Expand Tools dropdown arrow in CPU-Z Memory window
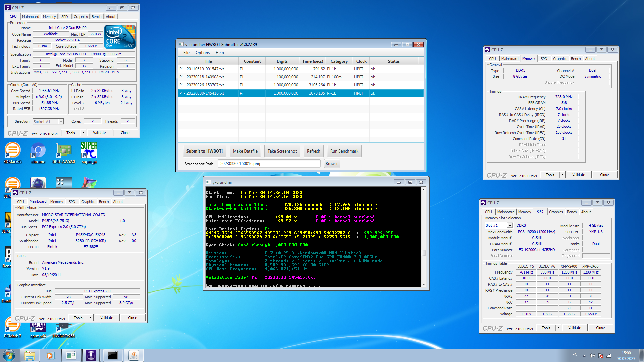 point(562,175)
